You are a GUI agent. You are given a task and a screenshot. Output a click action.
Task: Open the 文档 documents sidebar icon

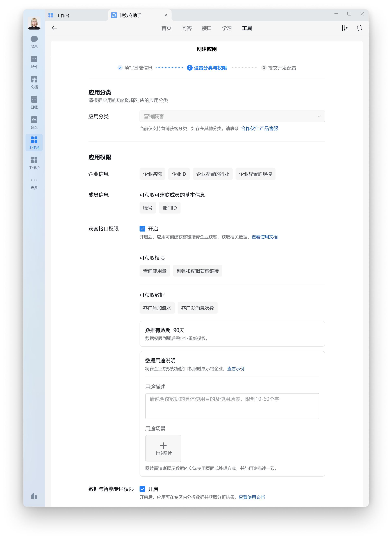(x=34, y=80)
